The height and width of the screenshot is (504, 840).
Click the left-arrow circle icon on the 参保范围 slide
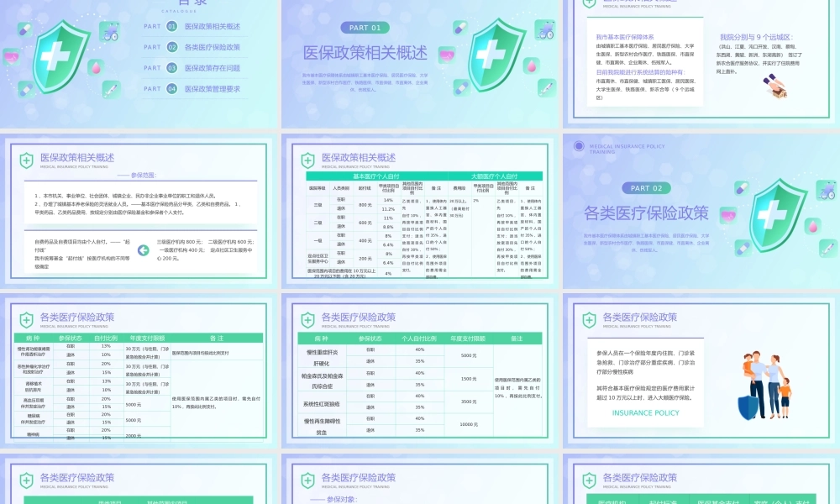[x=143, y=250]
